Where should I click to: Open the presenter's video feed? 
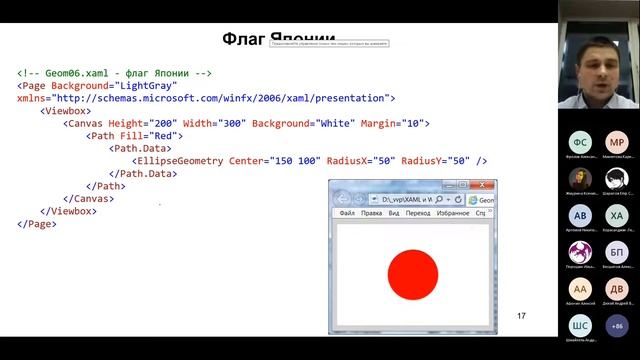(x=599, y=54)
